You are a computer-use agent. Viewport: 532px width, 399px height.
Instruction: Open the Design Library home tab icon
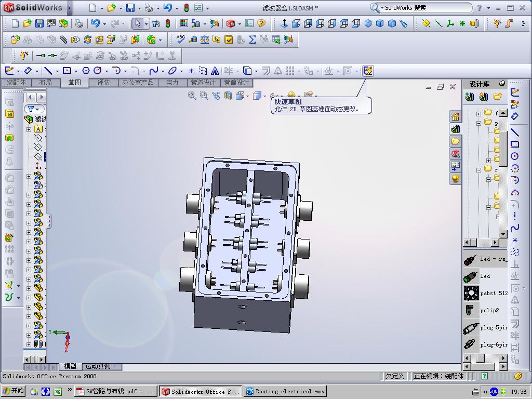click(455, 117)
